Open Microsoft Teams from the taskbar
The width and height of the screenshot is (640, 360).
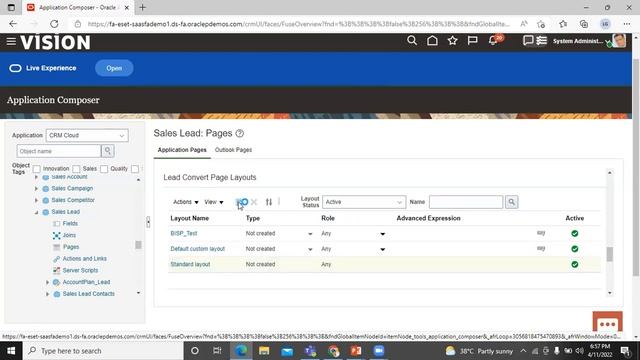[310, 351]
